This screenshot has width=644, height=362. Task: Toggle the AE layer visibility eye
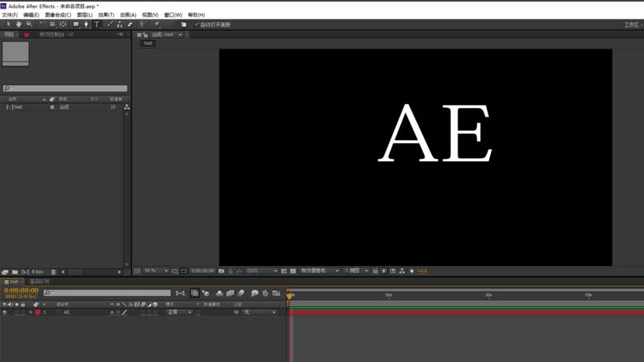[5, 312]
